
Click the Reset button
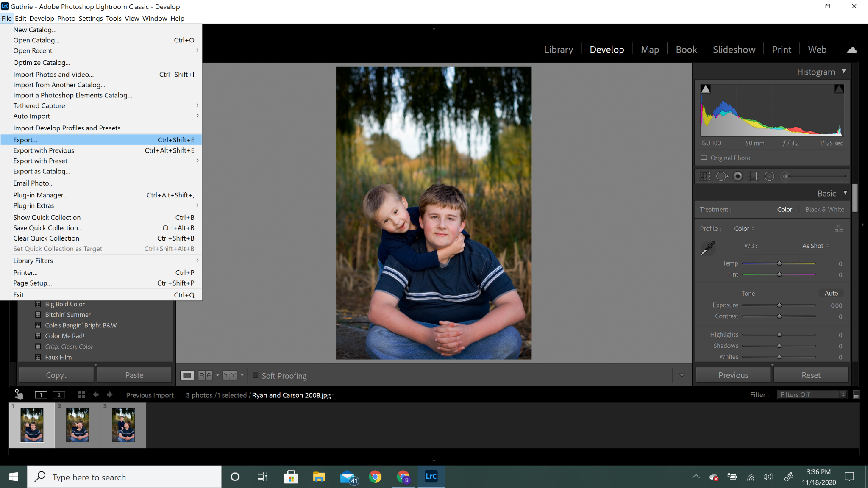810,375
